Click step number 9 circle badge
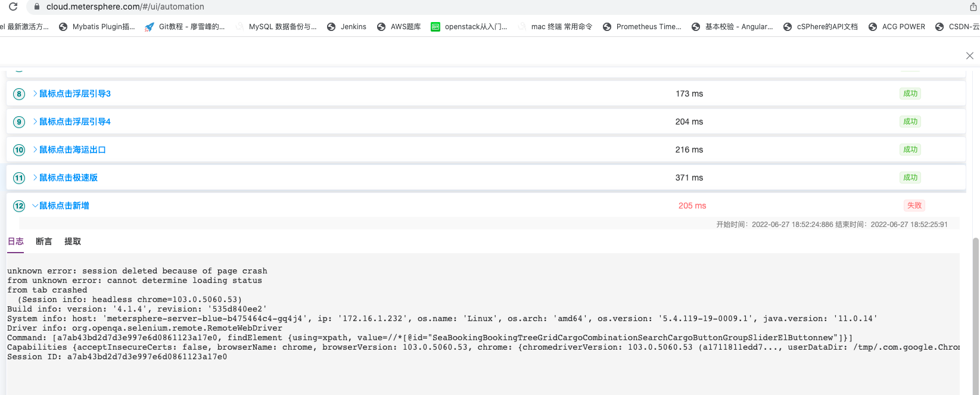This screenshot has width=980, height=395. [19, 122]
